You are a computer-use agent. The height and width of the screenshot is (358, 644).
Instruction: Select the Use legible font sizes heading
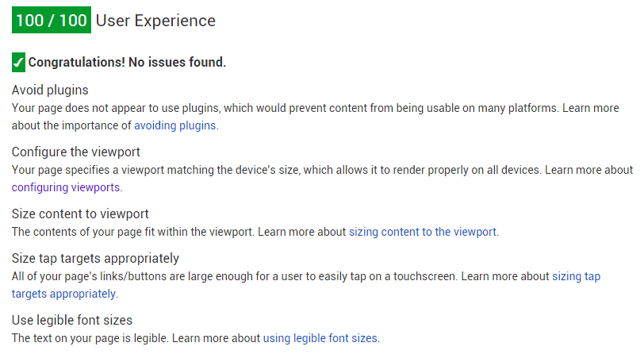click(72, 320)
